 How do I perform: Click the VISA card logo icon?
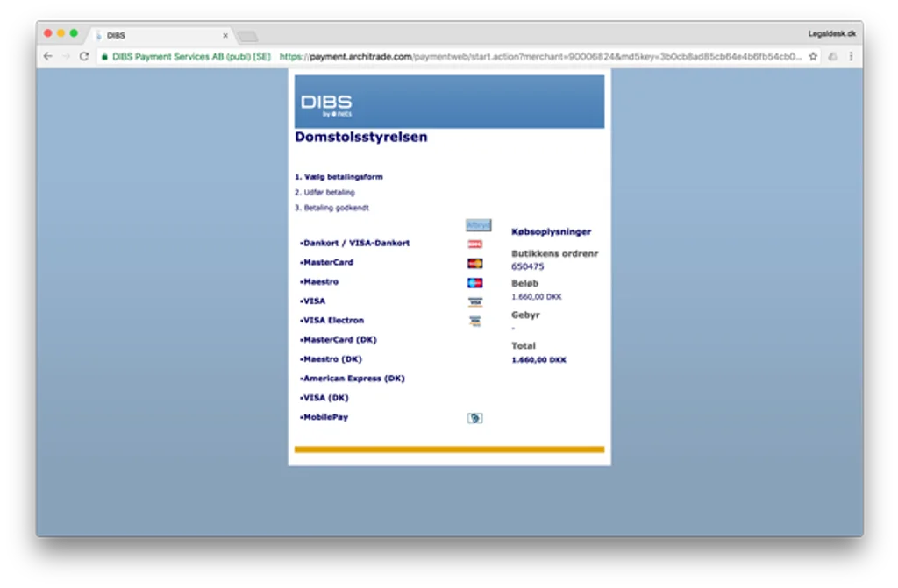point(474,301)
